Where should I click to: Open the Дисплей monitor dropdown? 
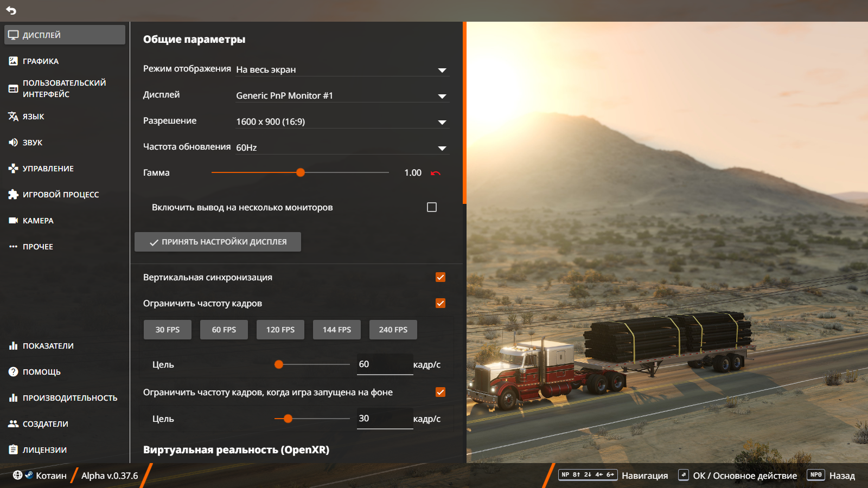click(x=342, y=95)
